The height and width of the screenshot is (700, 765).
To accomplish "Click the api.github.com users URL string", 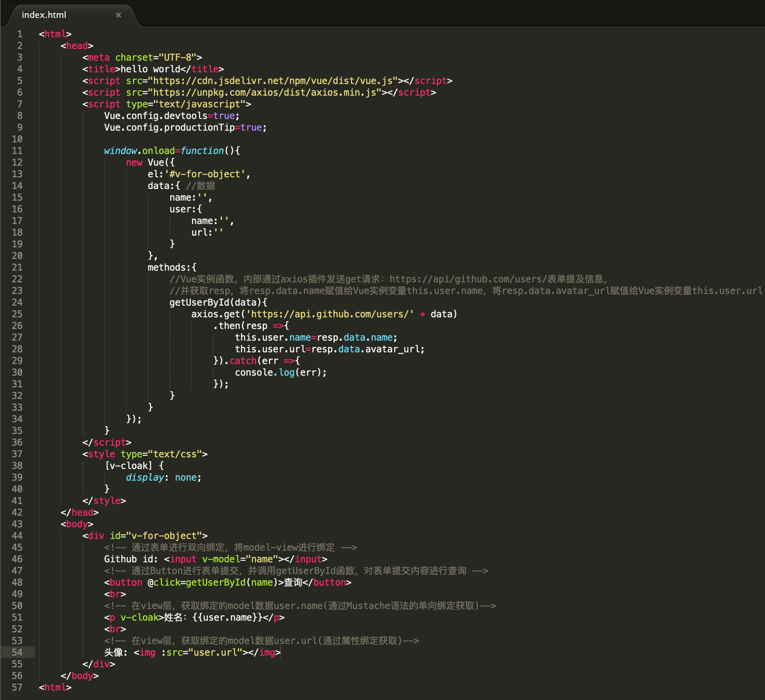I will tap(330, 314).
